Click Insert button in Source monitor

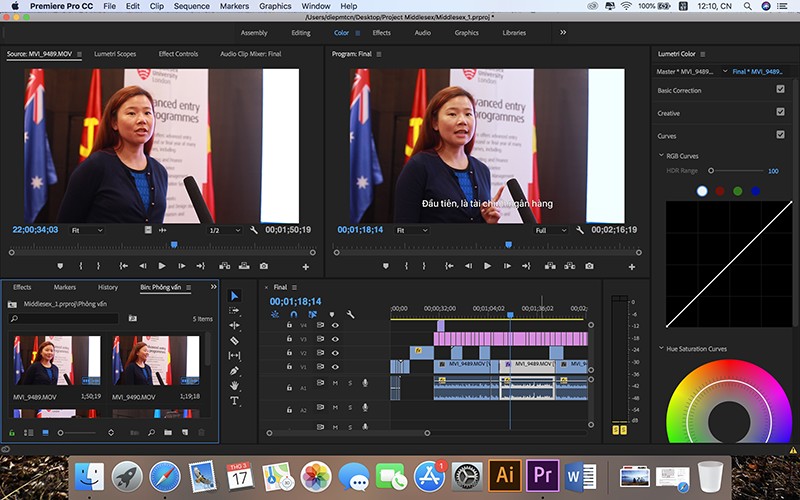pyautogui.click(x=224, y=266)
